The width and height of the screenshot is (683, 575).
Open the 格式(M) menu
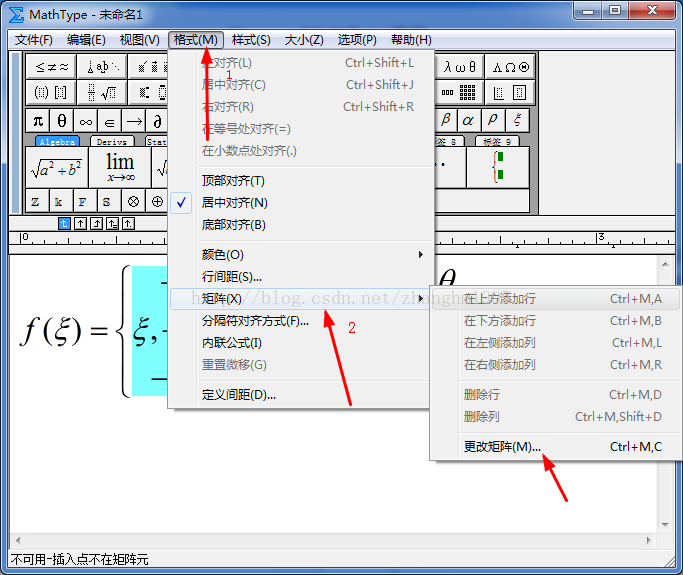[196, 40]
